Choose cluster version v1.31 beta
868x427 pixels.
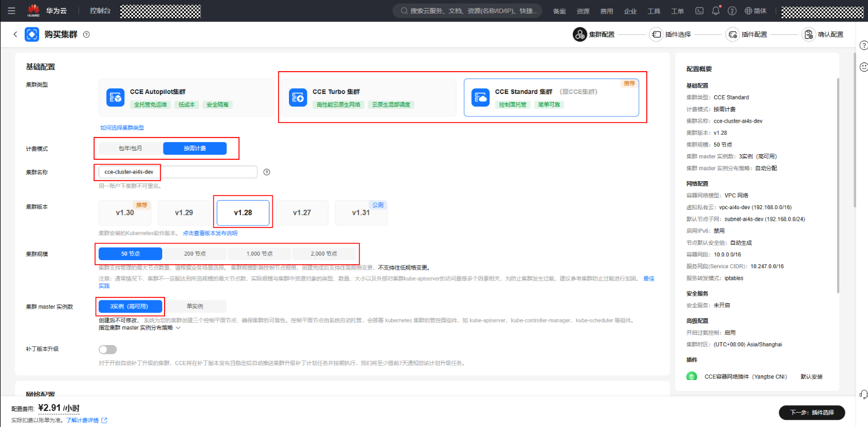[x=361, y=213]
